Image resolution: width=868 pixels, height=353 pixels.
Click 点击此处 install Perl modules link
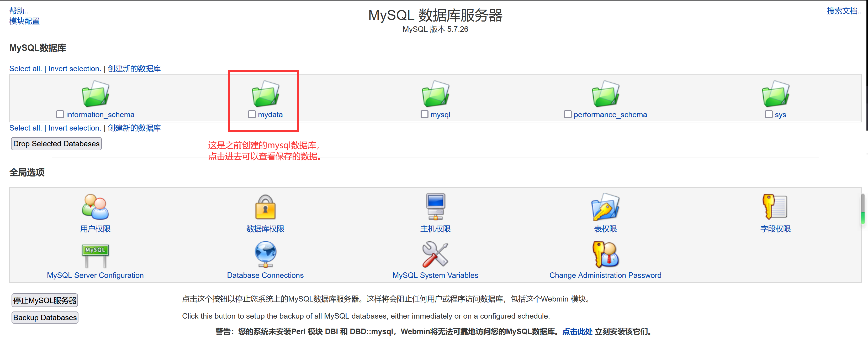[x=577, y=331]
